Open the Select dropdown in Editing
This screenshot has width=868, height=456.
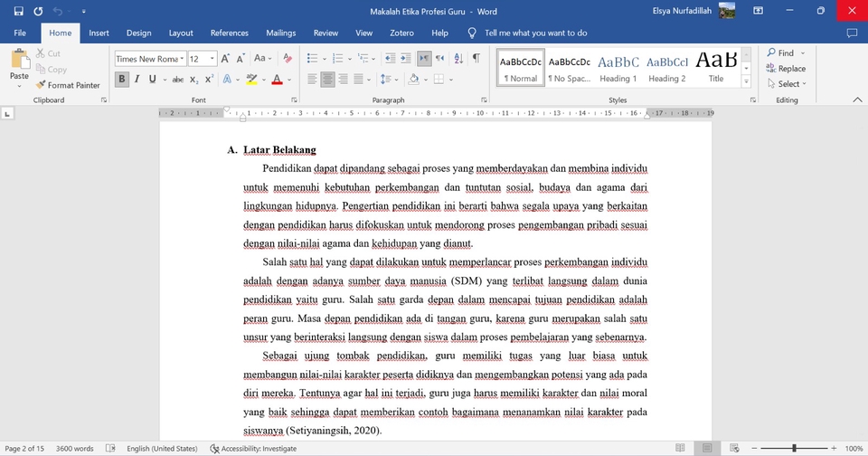coord(788,83)
